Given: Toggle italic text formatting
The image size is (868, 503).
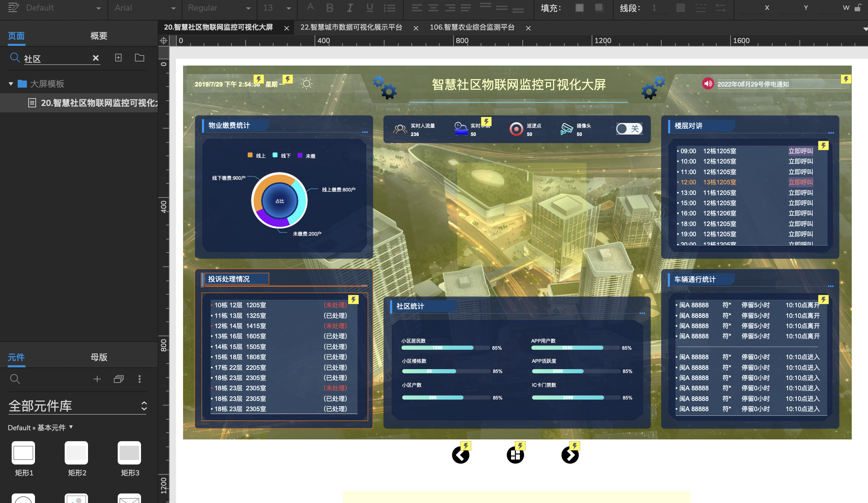Looking at the screenshot, I should click(350, 8).
